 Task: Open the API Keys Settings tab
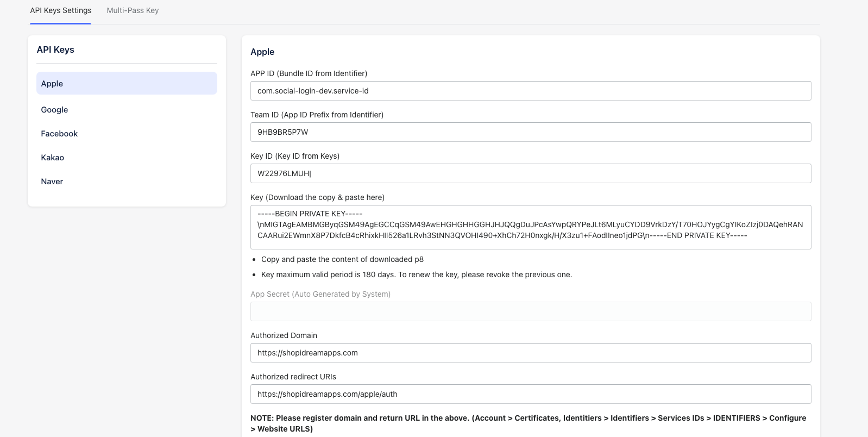click(x=61, y=10)
